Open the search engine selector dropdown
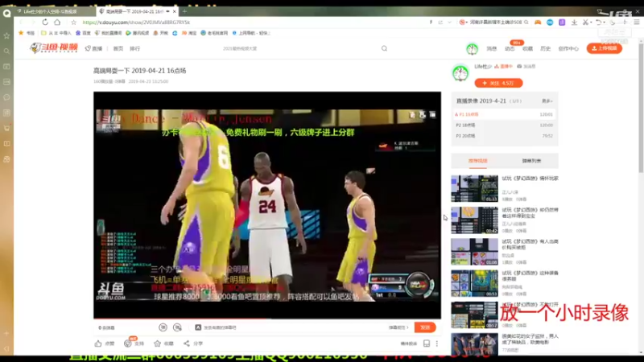Screen dimensions: 644x362 point(464,23)
